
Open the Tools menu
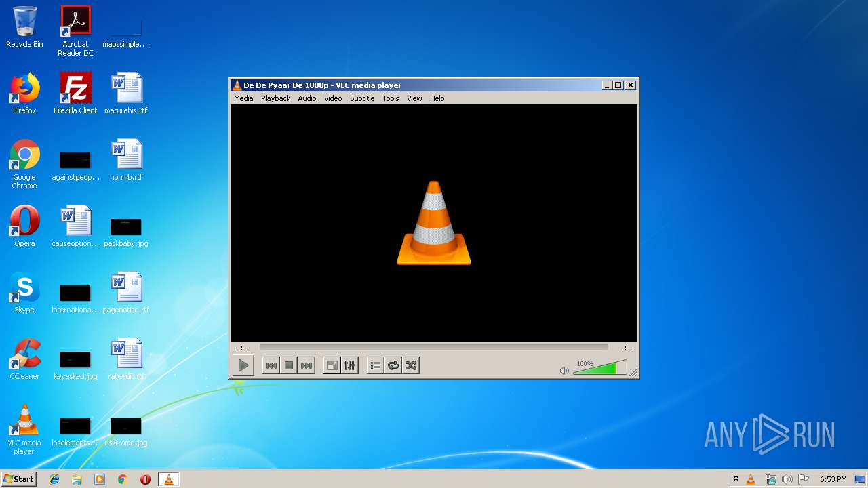(391, 98)
